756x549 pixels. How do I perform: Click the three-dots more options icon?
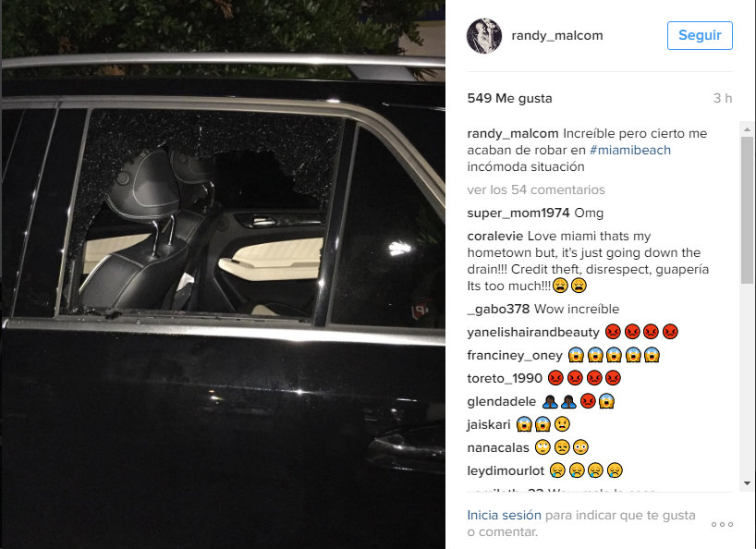point(722,524)
